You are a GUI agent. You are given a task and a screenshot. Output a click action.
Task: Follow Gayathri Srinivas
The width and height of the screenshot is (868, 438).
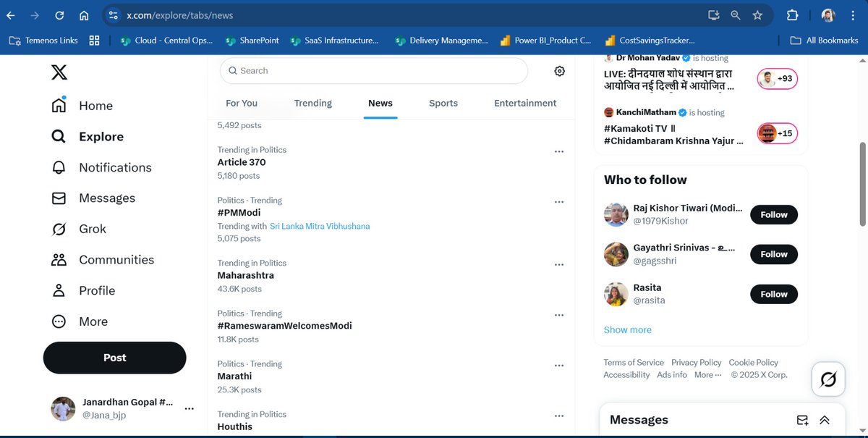click(774, 254)
